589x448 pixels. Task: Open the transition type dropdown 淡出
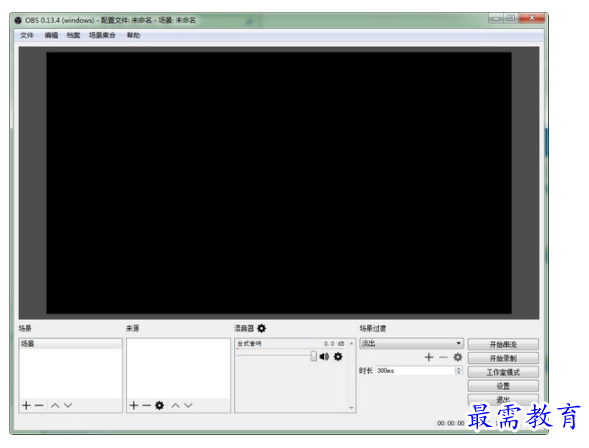click(411, 344)
